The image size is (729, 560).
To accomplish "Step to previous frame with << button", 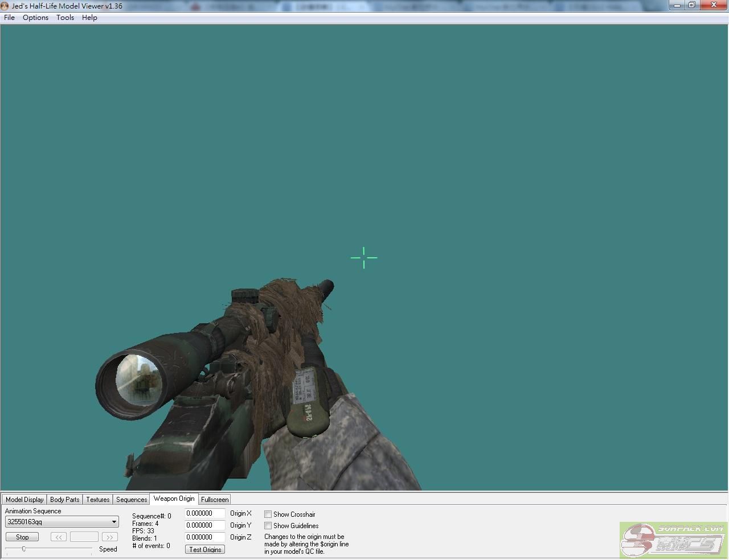I will (x=59, y=537).
